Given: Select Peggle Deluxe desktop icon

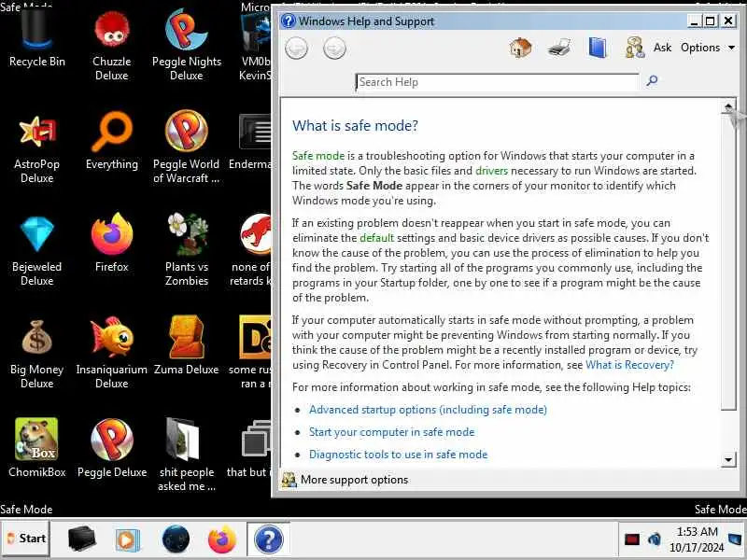Looking at the screenshot, I should pos(111,448).
